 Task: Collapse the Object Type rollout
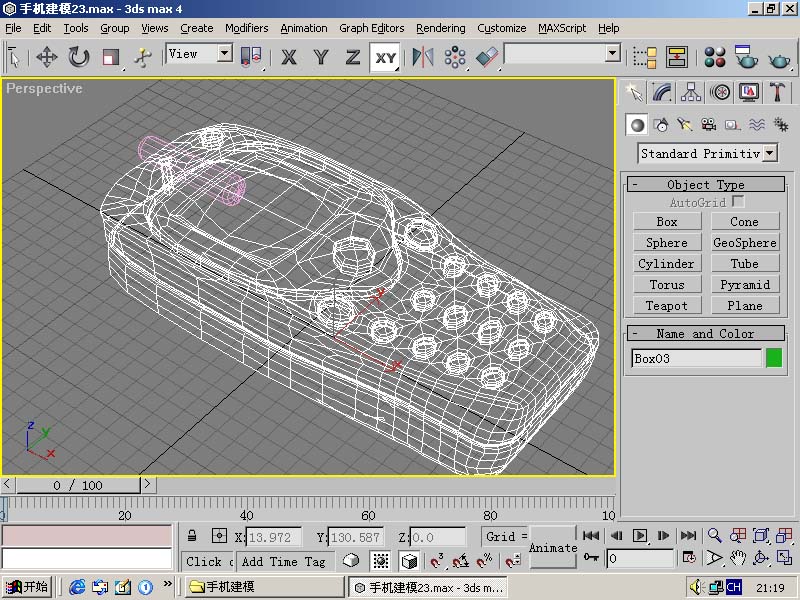click(x=706, y=184)
